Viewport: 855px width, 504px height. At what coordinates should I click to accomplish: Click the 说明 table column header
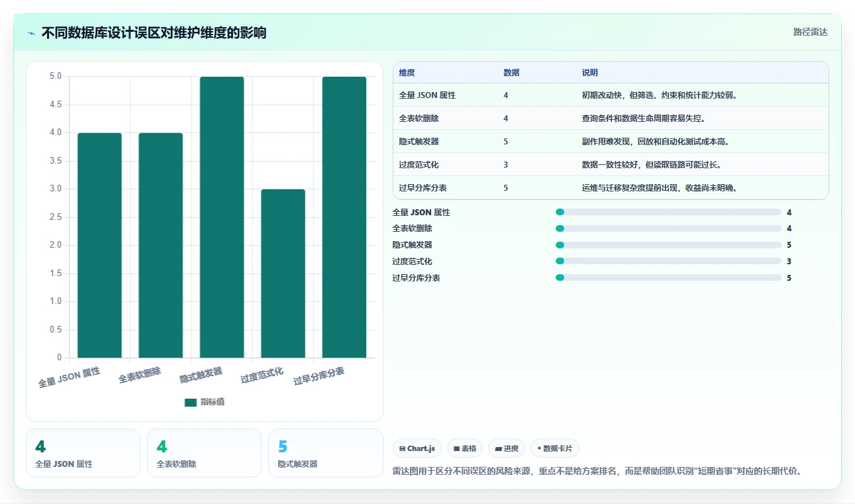[590, 72]
